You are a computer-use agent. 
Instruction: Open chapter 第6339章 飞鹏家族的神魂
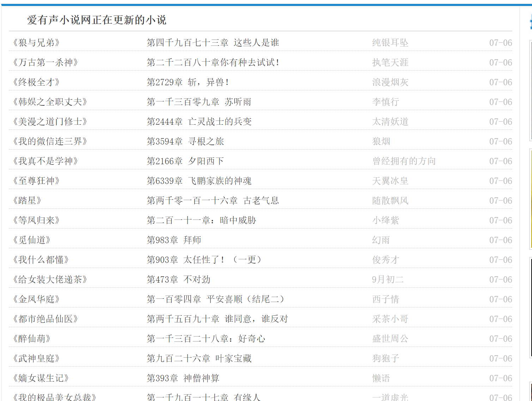pyautogui.click(x=199, y=181)
